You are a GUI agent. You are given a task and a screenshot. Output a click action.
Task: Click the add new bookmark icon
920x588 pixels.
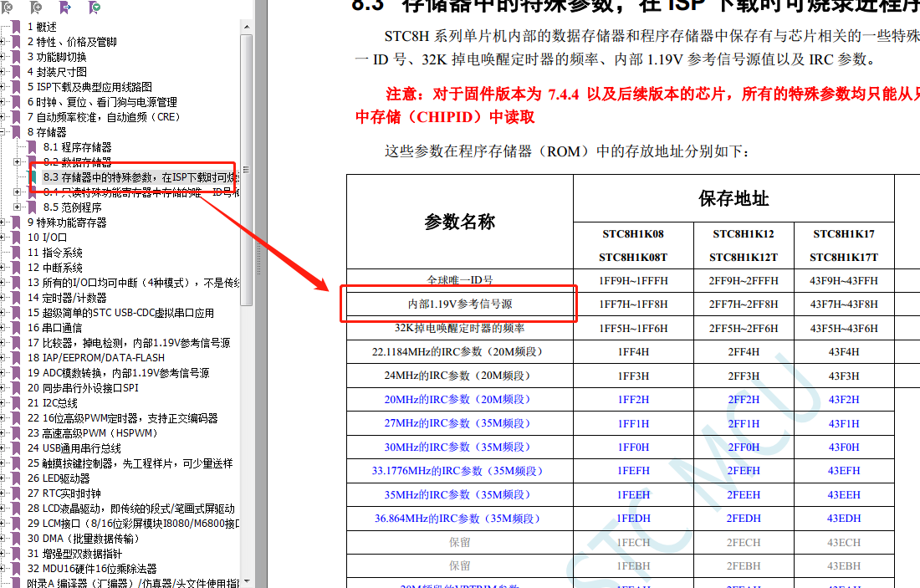click(x=36, y=7)
